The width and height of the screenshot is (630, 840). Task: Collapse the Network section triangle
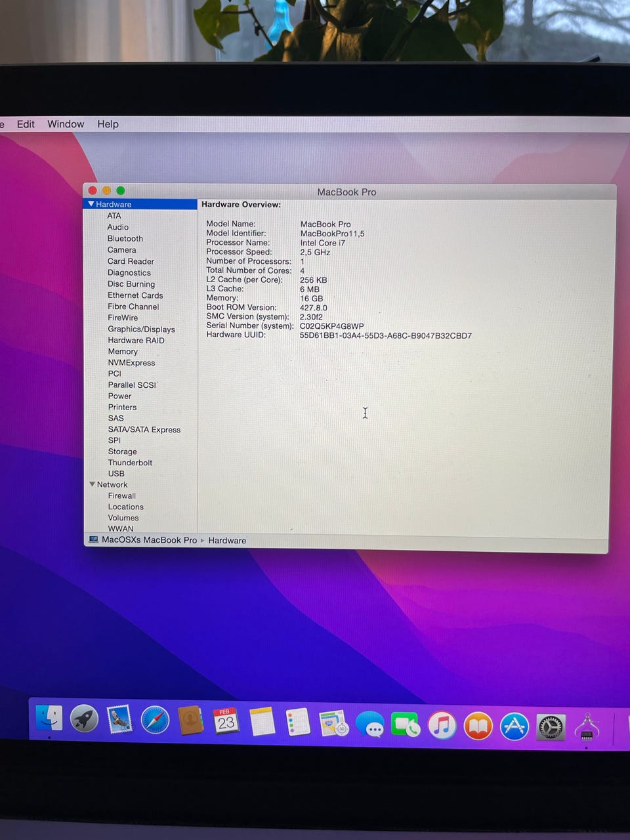(92, 484)
